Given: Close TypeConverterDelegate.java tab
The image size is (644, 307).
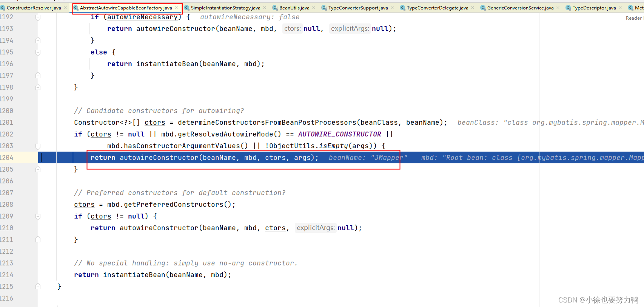Looking at the screenshot, I should coord(473,8).
